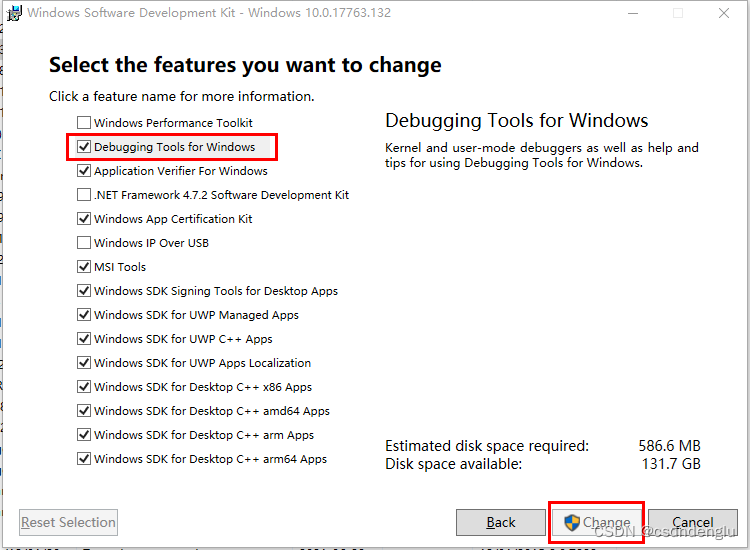
Task: Uncheck the SDK for UWP Managed Apps checkbox
Action: 84,314
